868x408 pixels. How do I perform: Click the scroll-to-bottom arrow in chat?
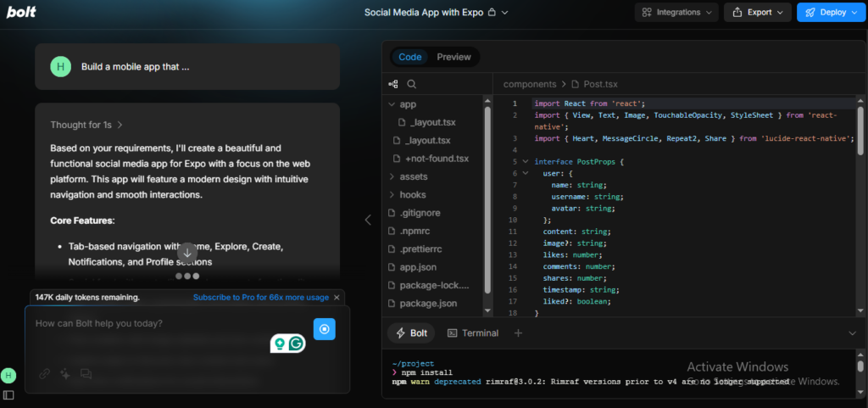pos(187,252)
